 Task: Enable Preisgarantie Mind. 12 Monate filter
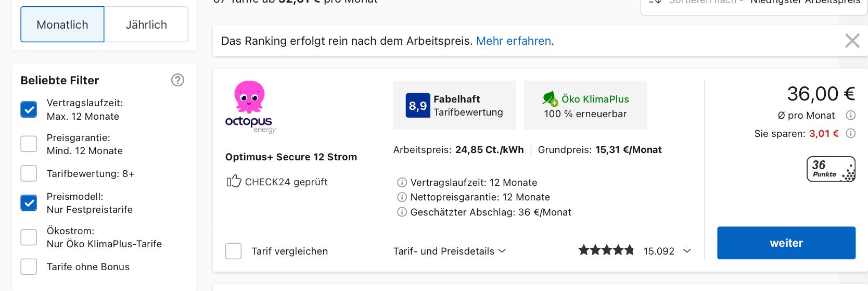[x=29, y=144]
